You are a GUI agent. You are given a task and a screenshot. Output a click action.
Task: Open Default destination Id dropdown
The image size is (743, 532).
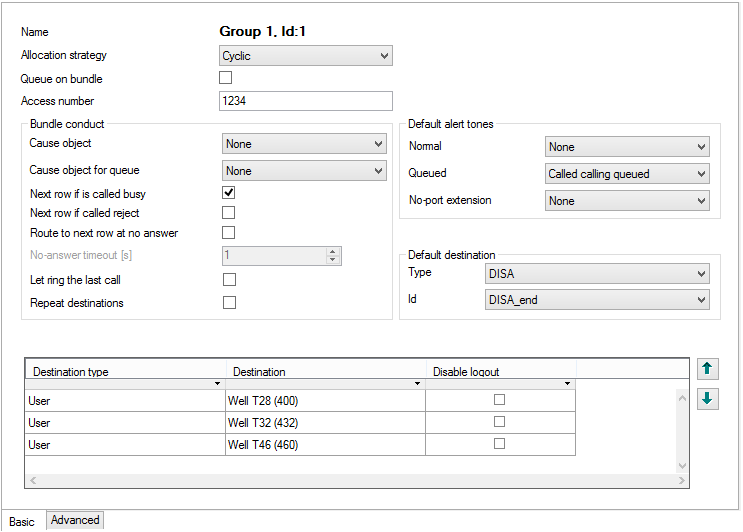(597, 300)
